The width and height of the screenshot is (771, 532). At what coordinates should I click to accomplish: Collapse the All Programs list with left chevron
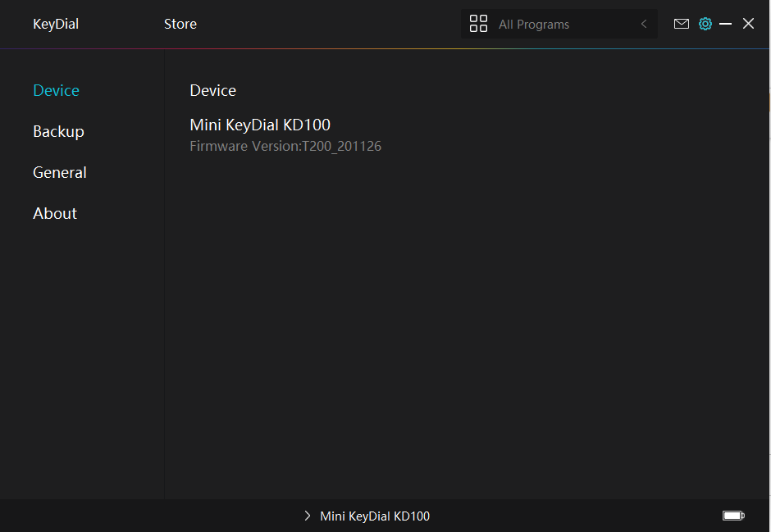point(644,24)
